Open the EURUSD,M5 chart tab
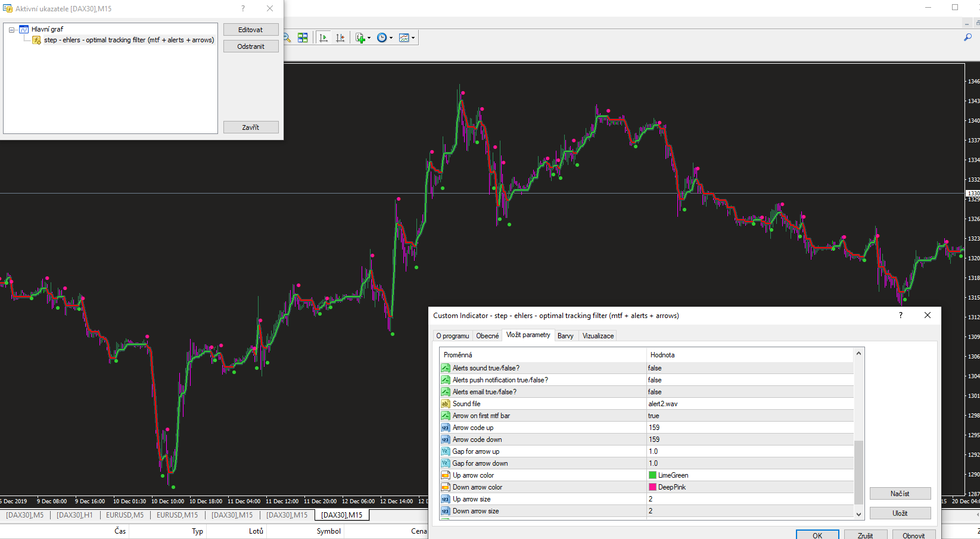 tap(125, 515)
